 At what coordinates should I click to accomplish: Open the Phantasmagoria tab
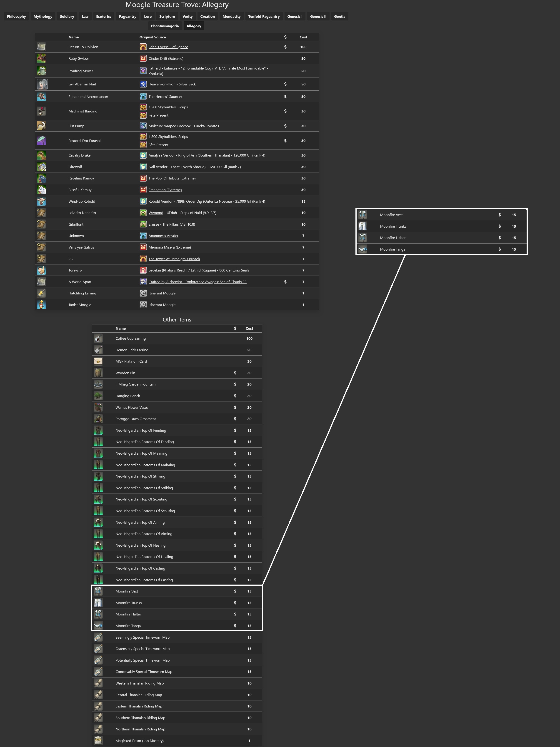(x=165, y=26)
